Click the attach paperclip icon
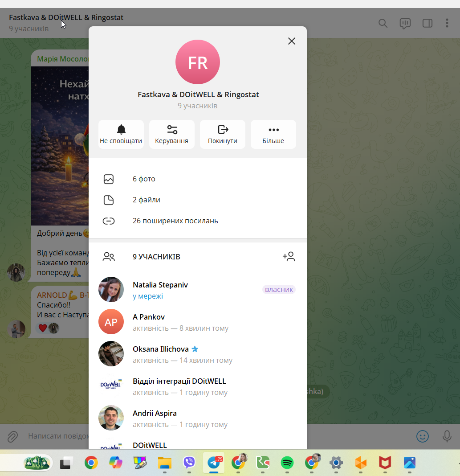The image size is (460, 476). coord(13,436)
